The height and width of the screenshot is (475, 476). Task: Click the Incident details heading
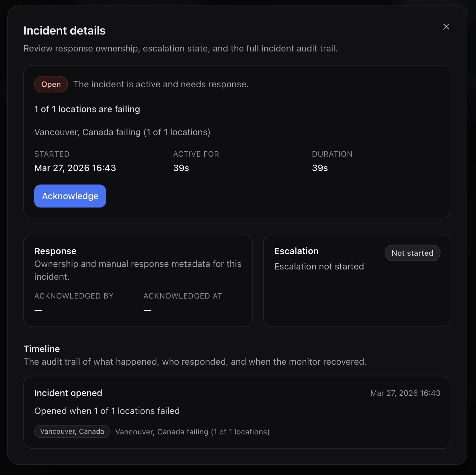[65, 31]
